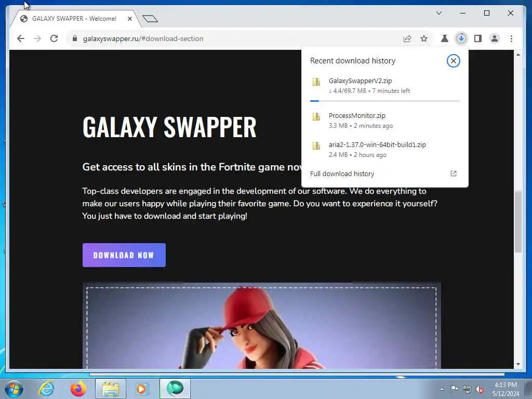Open the side panel icon
Screen dimensions: 532x399
[x=478, y=38]
